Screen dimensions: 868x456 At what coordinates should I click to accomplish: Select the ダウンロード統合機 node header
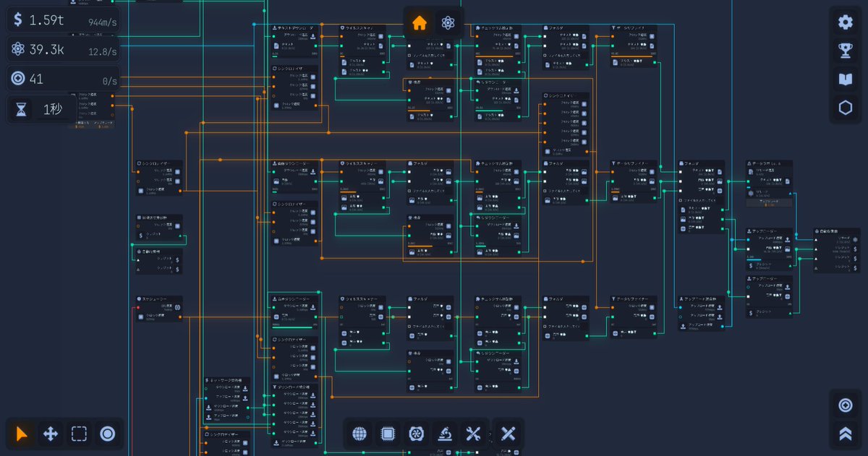(294, 387)
